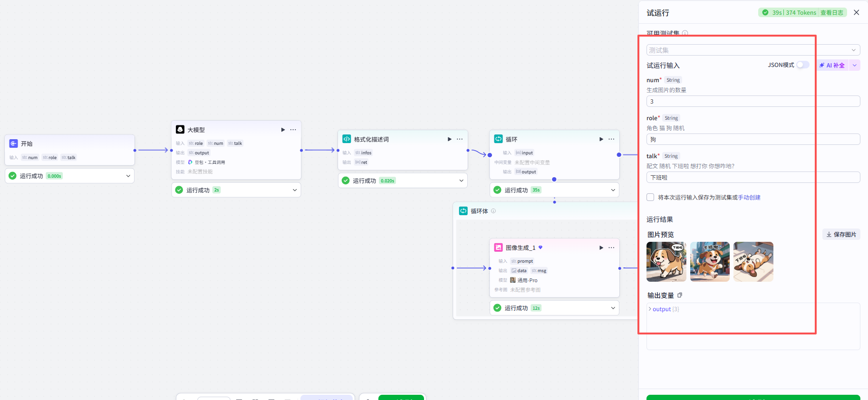Image resolution: width=868 pixels, height=400 pixels.
Task: Check 将本次运行输入保存为测试集 checkbox
Action: pyautogui.click(x=650, y=197)
